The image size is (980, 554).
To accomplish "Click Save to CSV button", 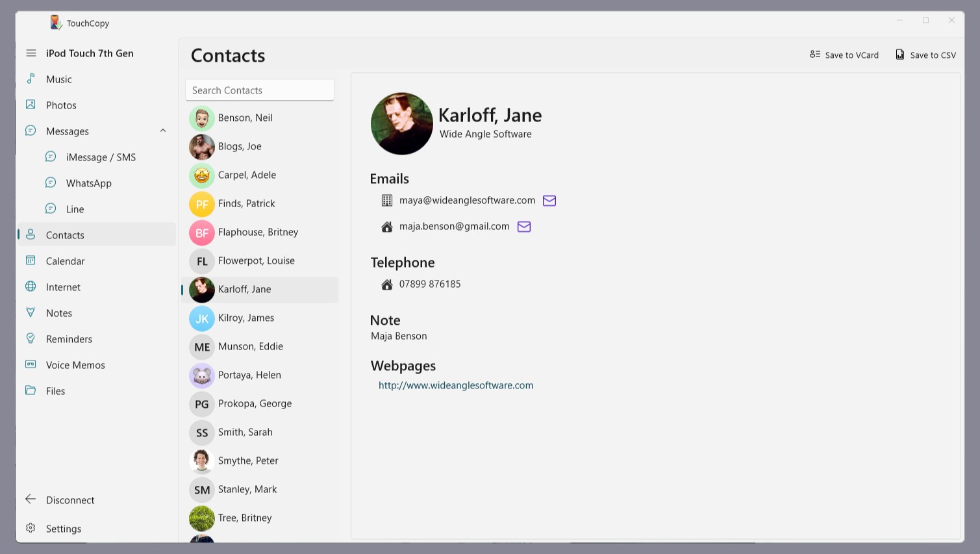I will click(x=925, y=55).
